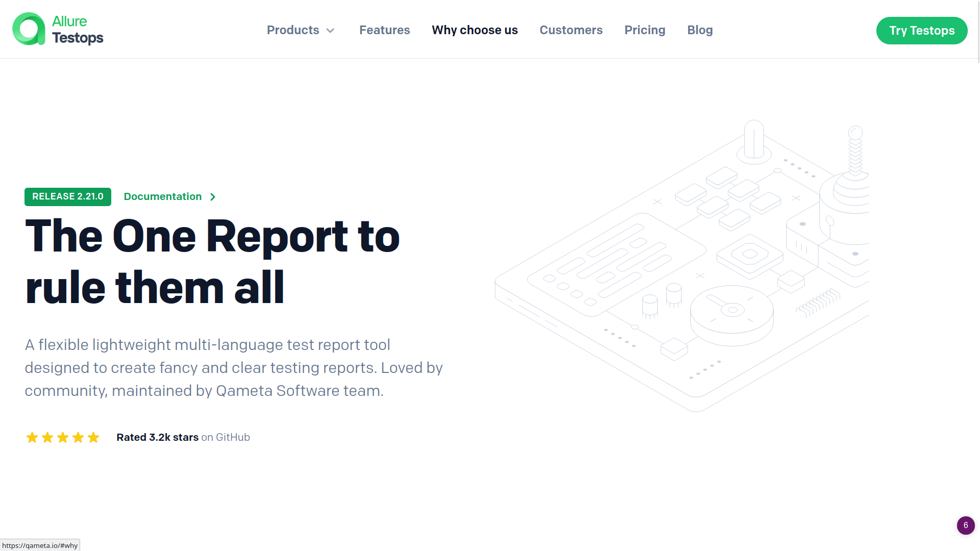Image resolution: width=980 pixels, height=551 pixels.
Task: Expand the Products dropdown menu
Action: [x=300, y=30]
